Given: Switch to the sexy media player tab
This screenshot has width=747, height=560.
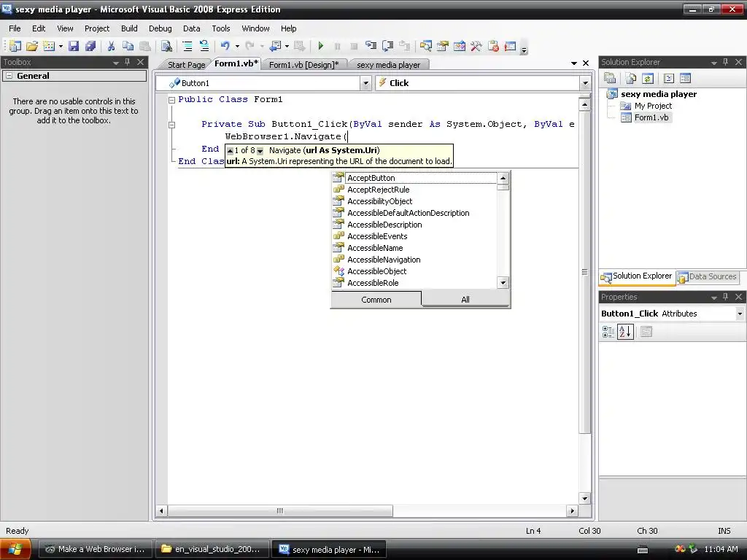Looking at the screenshot, I should [x=388, y=65].
